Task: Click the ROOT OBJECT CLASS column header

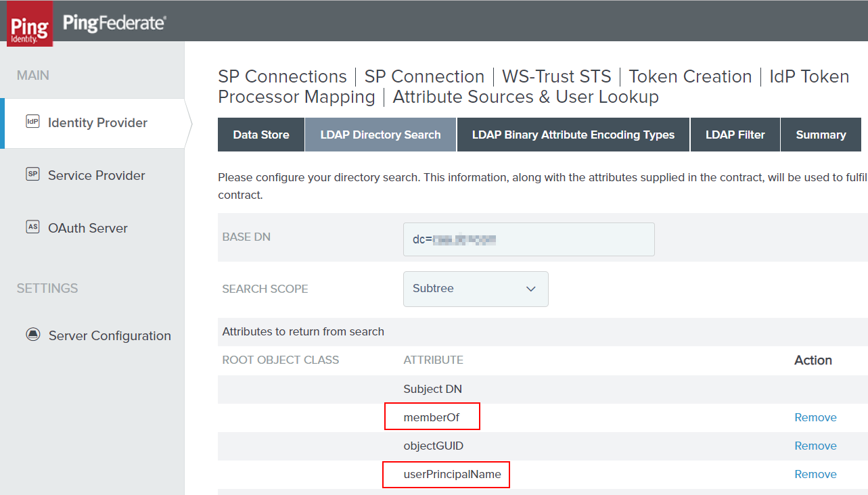Action: pos(281,360)
